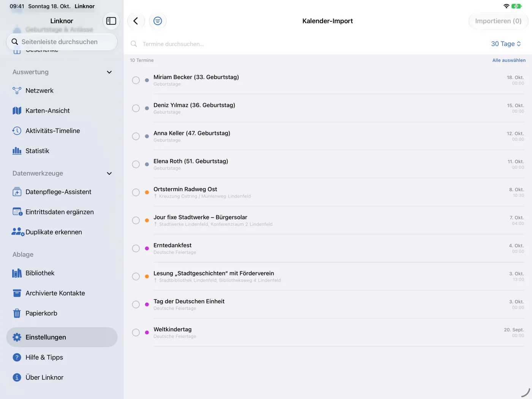Screen dimensions: 532x399
Task: Open the calendar filter icon
Action: point(158,21)
